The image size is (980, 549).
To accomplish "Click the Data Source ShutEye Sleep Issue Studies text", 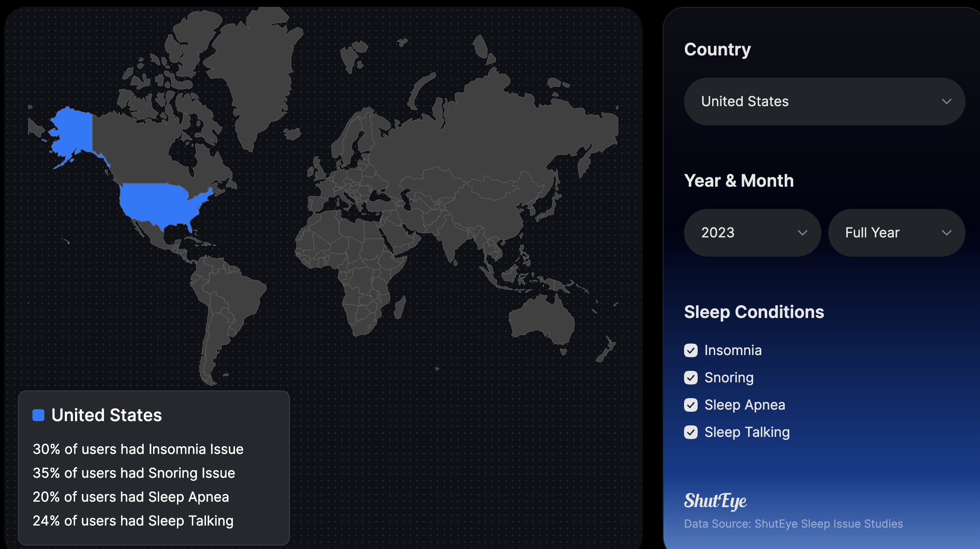I will (793, 523).
